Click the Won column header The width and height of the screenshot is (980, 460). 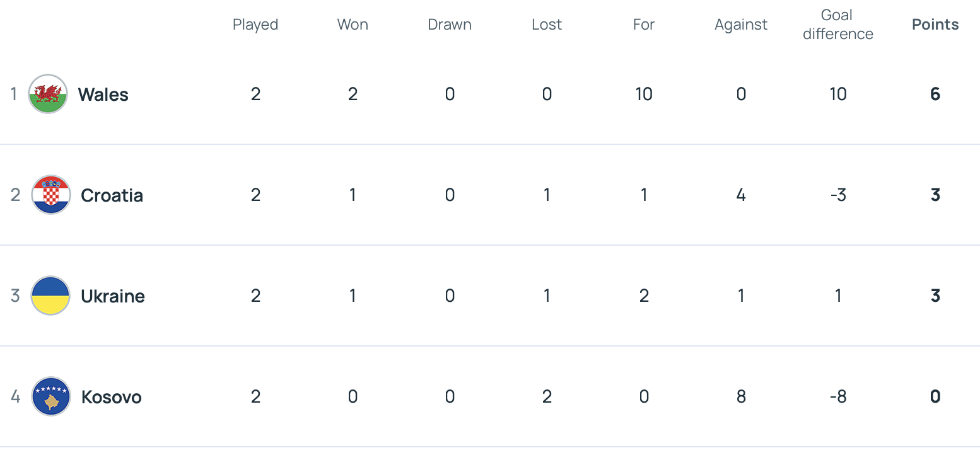(x=353, y=25)
